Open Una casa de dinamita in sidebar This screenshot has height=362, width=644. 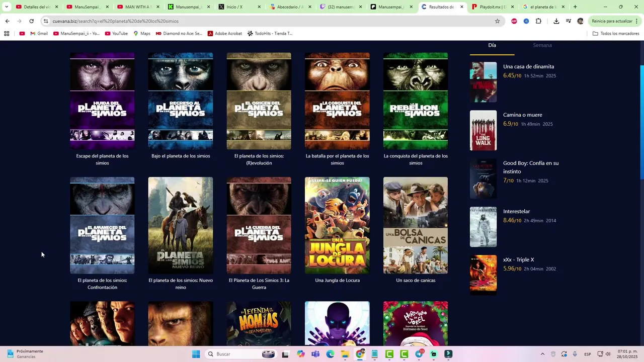(528, 66)
